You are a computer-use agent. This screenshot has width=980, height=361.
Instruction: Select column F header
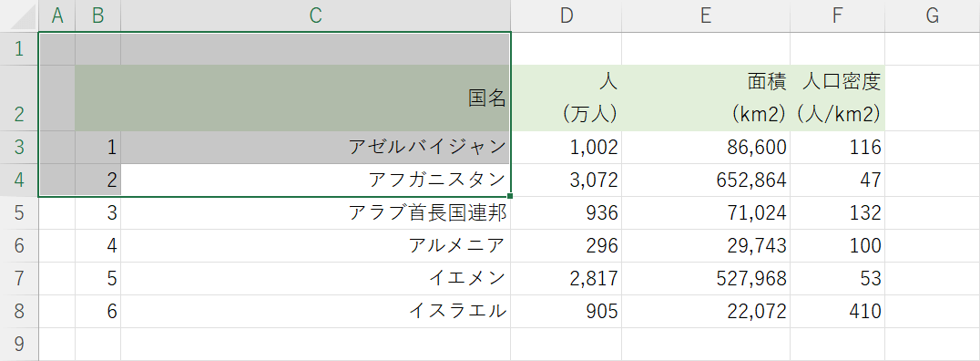tap(838, 15)
